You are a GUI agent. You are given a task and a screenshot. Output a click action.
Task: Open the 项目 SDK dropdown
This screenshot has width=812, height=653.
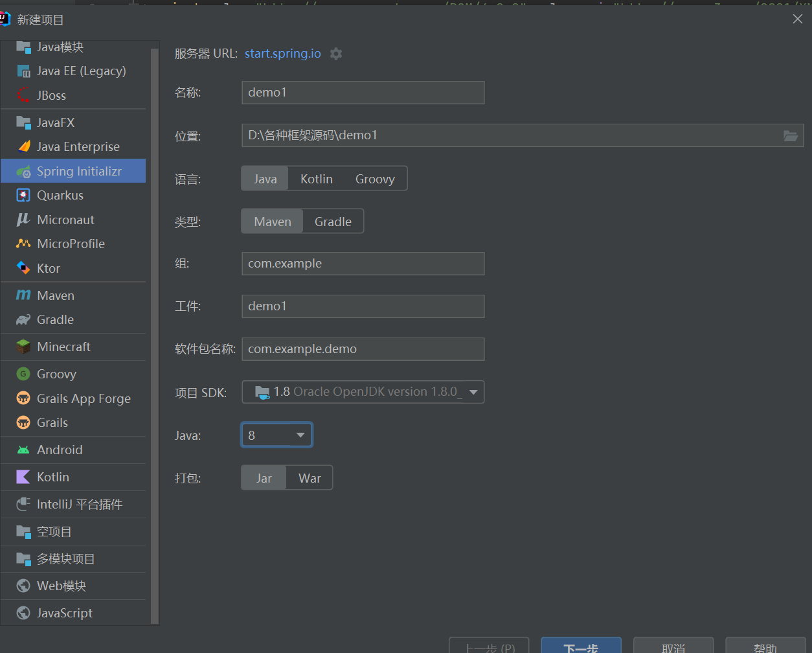pos(363,392)
